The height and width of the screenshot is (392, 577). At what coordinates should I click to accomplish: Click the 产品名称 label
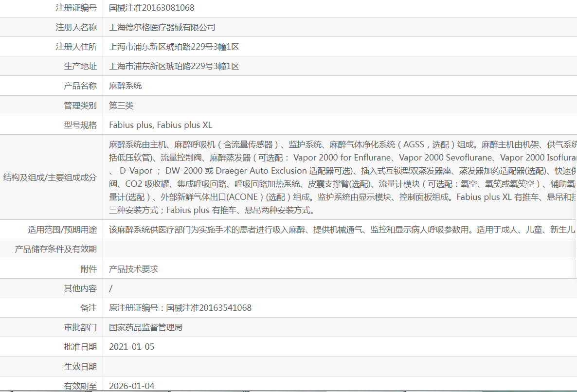click(x=80, y=86)
